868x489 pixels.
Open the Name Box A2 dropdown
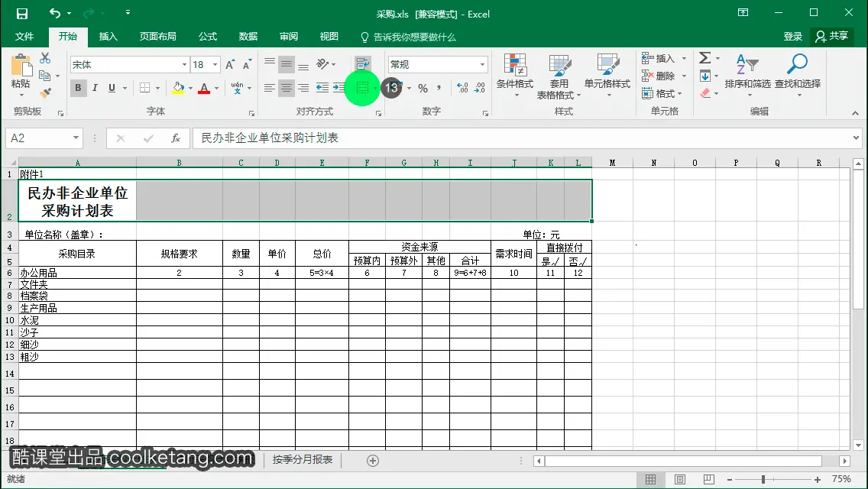click(76, 138)
